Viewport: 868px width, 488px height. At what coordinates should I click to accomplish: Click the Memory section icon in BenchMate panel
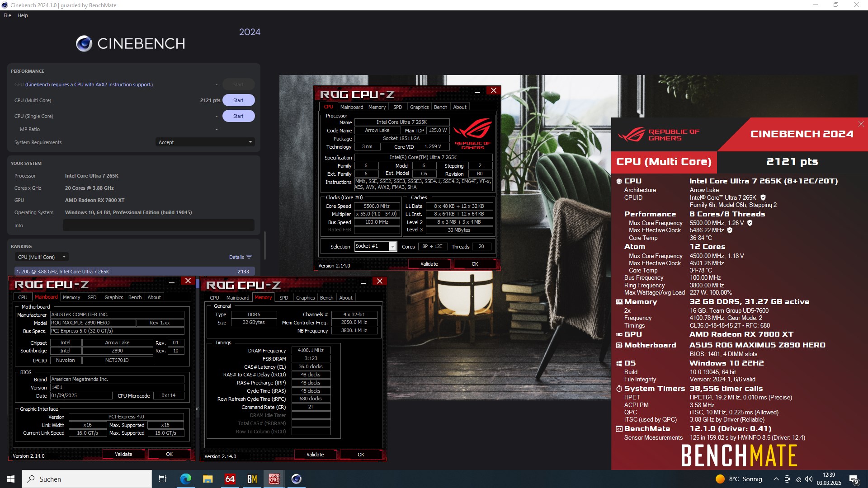[x=619, y=302]
